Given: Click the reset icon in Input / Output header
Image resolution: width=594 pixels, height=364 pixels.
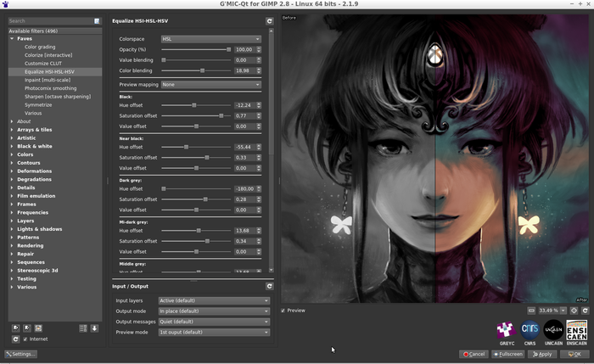Looking at the screenshot, I should [x=270, y=287].
